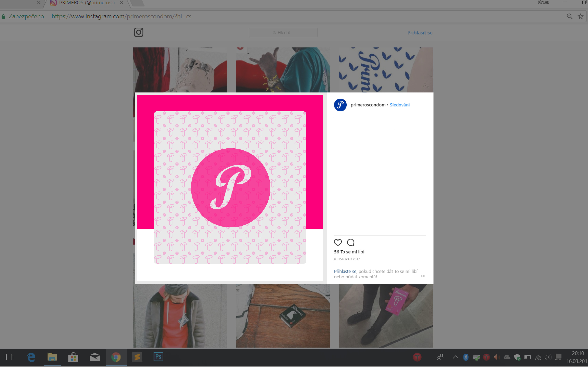Open post options three-dot menu
The image size is (588, 367).
coord(423,276)
